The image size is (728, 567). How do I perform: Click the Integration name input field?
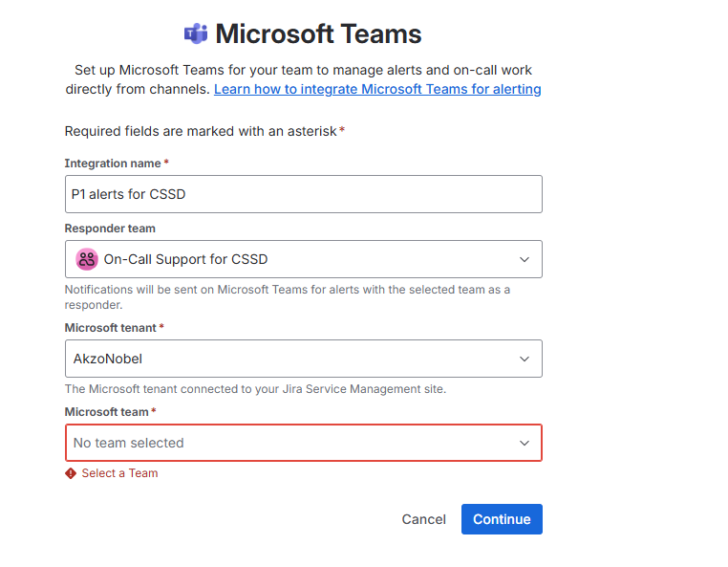tap(304, 194)
